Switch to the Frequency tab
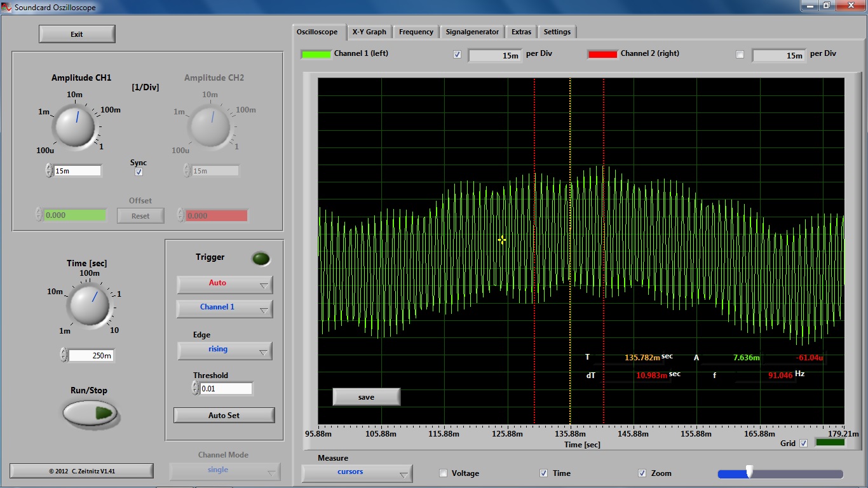868x488 pixels. tap(416, 32)
